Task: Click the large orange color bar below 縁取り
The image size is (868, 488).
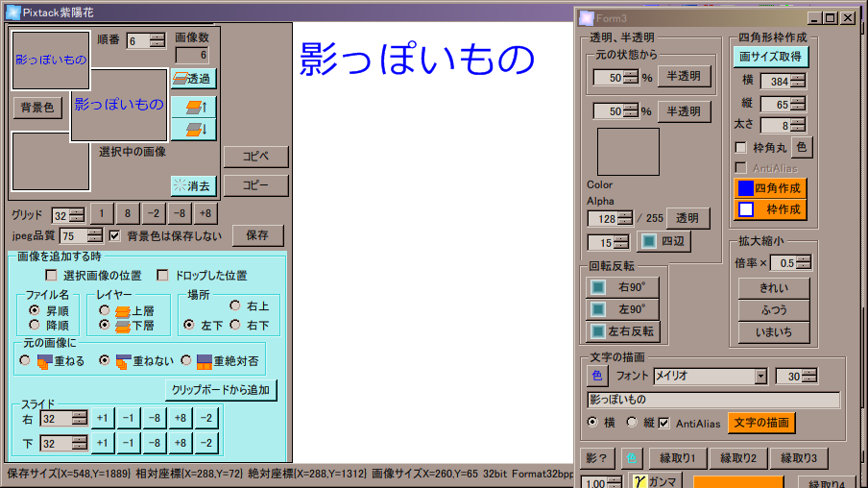Action: click(x=738, y=482)
